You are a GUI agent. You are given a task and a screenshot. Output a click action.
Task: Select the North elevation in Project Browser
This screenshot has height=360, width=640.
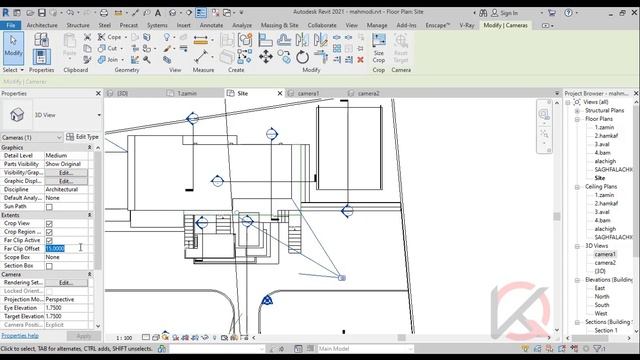[x=602, y=297]
